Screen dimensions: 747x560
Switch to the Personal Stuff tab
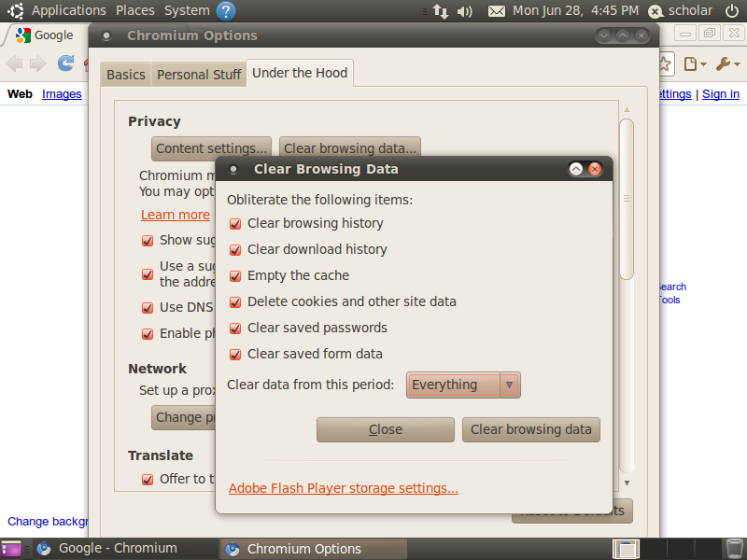click(199, 75)
